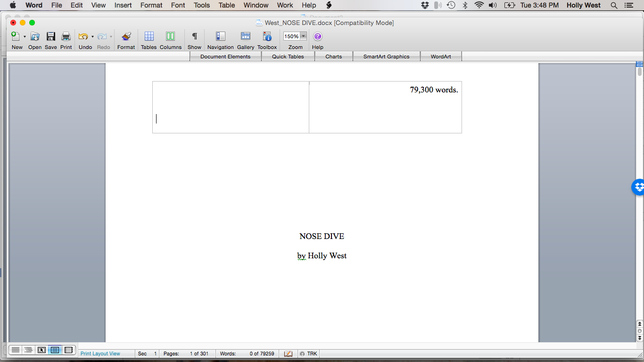Screen dimensions: 644x362
Task: Open the Window menu
Action: tap(256, 5)
